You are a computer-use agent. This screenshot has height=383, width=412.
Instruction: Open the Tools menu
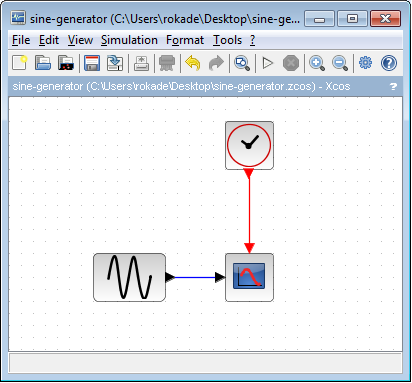[x=228, y=40]
